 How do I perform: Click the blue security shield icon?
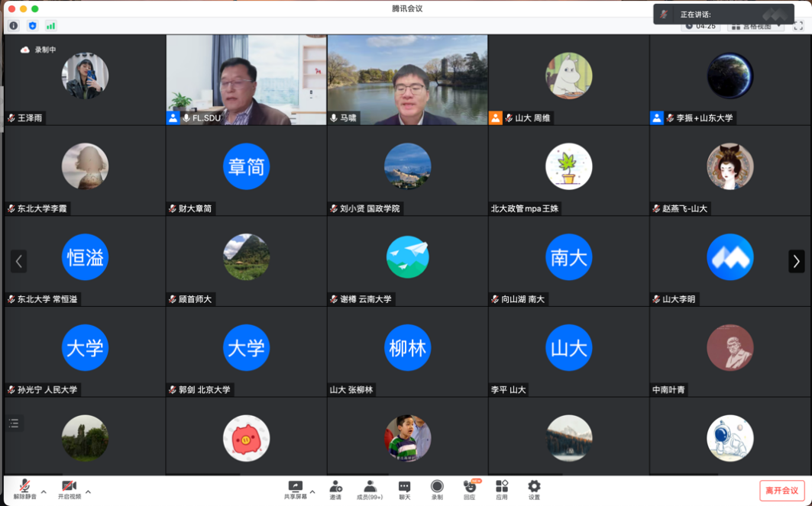(32, 26)
